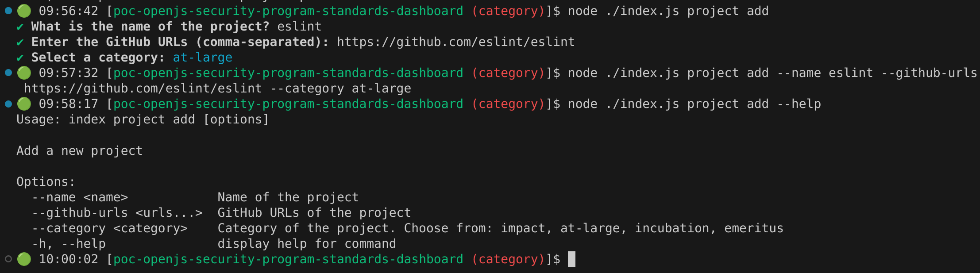Click the green circle beside 10:00:02
The image size is (980, 273).
(x=24, y=259)
